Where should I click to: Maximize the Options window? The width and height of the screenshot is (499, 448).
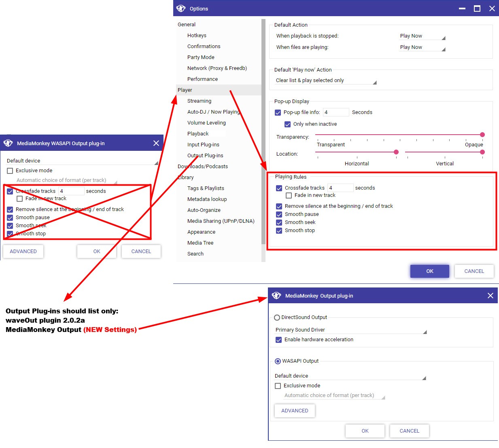click(477, 8)
